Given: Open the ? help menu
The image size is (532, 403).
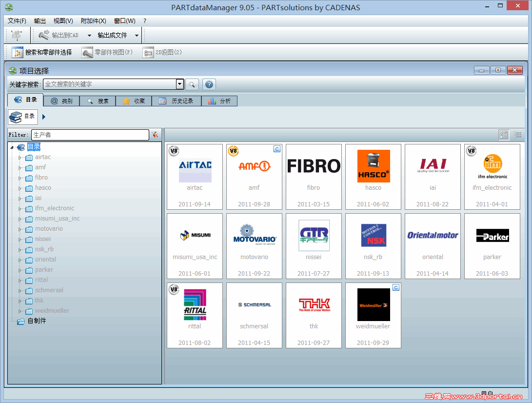Looking at the screenshot, I should tap(145, 20).
